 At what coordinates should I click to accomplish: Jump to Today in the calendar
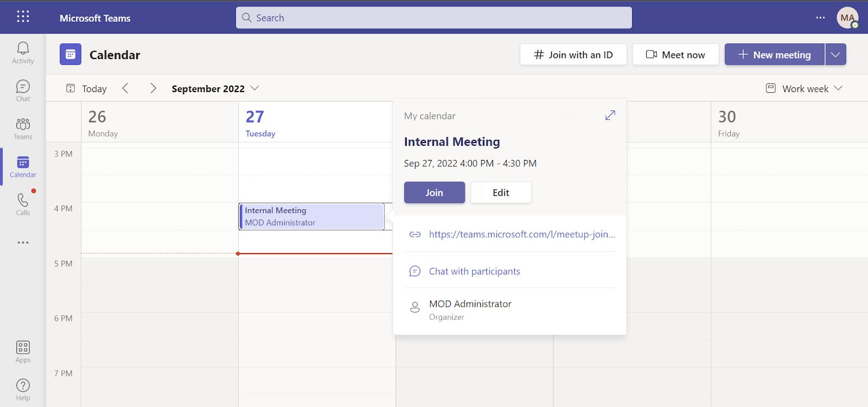pos(86,88)
